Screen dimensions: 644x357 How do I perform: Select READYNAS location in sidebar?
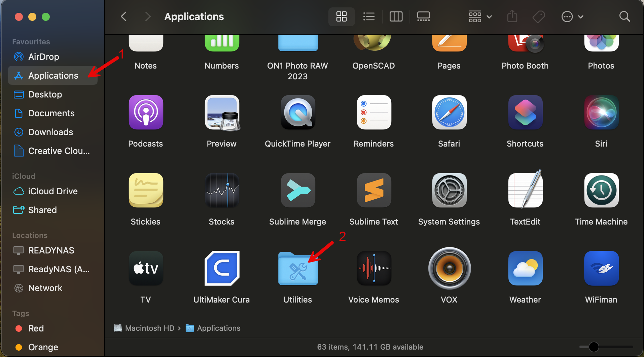53,250
